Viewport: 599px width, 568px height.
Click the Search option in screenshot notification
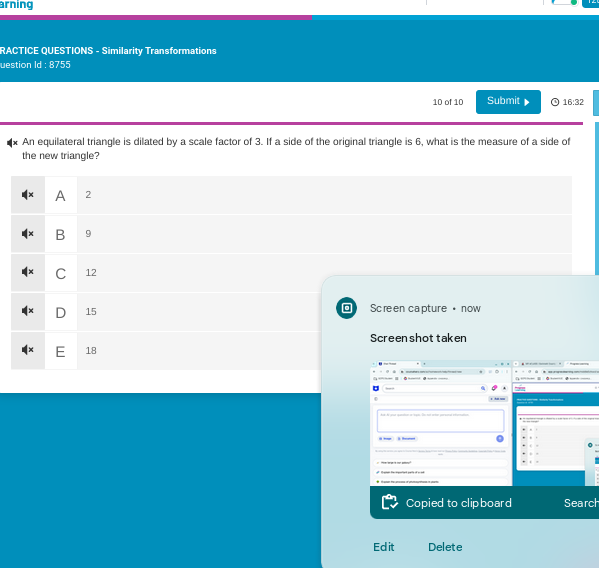(x=581, y=503)
